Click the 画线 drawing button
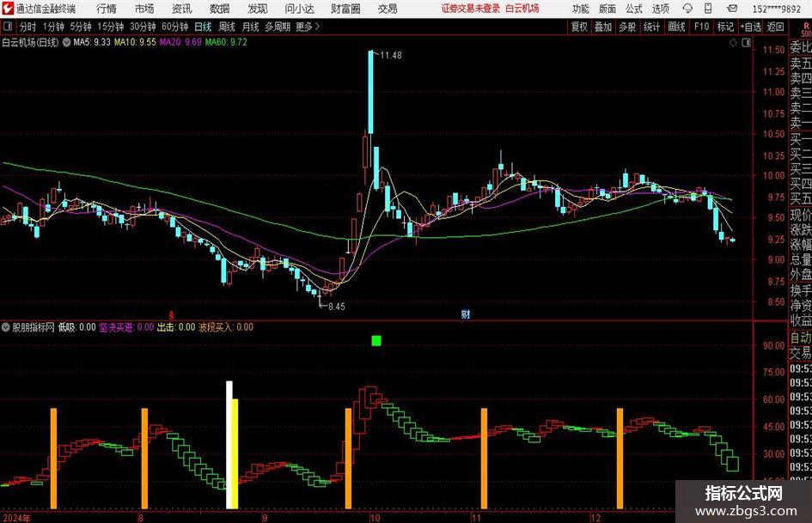The image size is (812, 523). coord(676,27)
